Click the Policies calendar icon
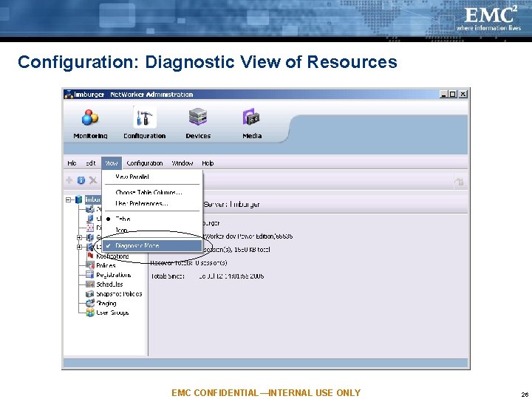 pos(90,265)
